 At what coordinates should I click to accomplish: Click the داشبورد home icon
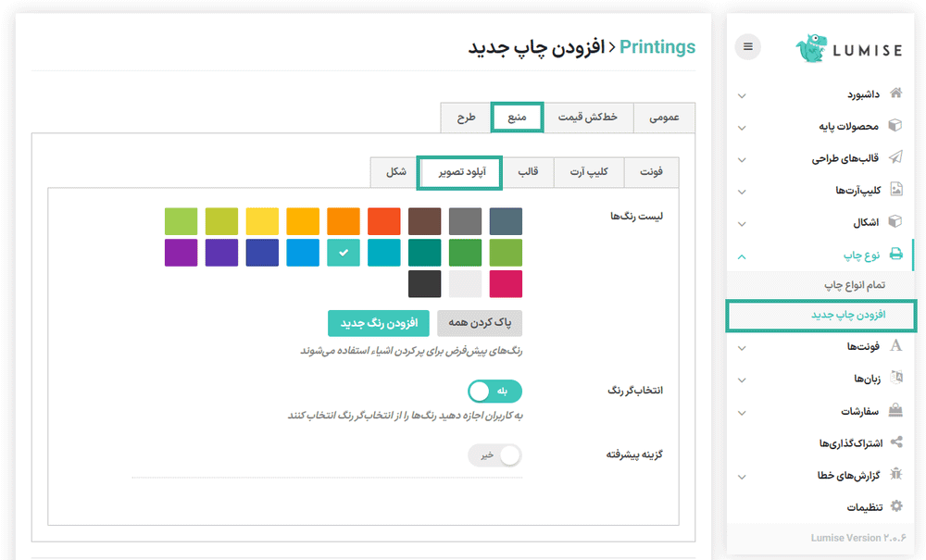[895, 93]
